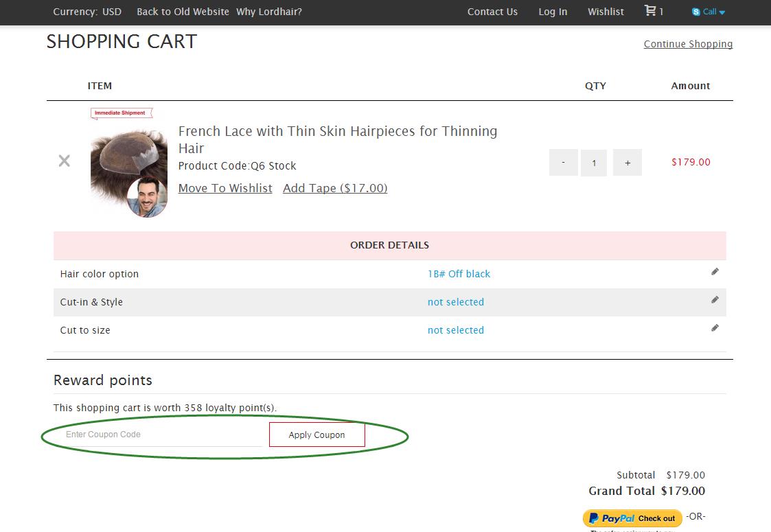
Task: Click Apply Coupon button
Action: (x=317, y=435)
